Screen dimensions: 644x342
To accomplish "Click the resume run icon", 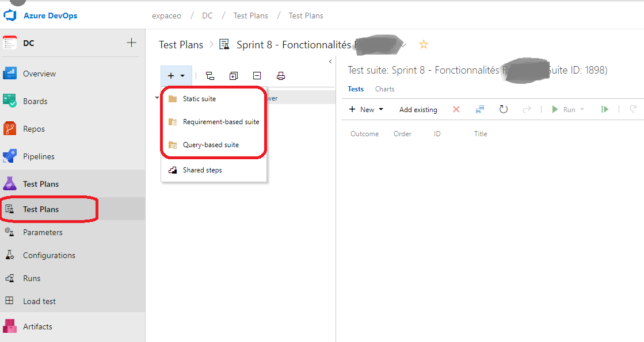I will coord(604,109).
